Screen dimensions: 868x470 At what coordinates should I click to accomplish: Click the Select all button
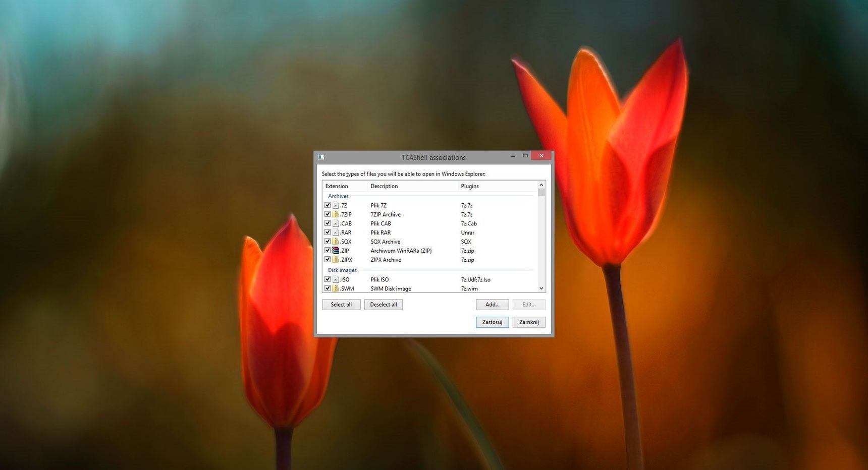pyautogui.click(x=341, y=305)
